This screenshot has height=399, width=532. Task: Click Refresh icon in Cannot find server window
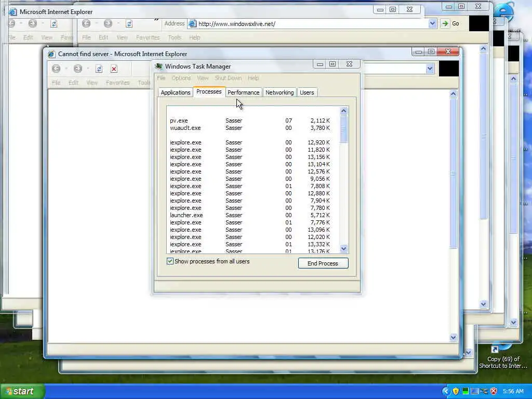(x=99, y=69)
